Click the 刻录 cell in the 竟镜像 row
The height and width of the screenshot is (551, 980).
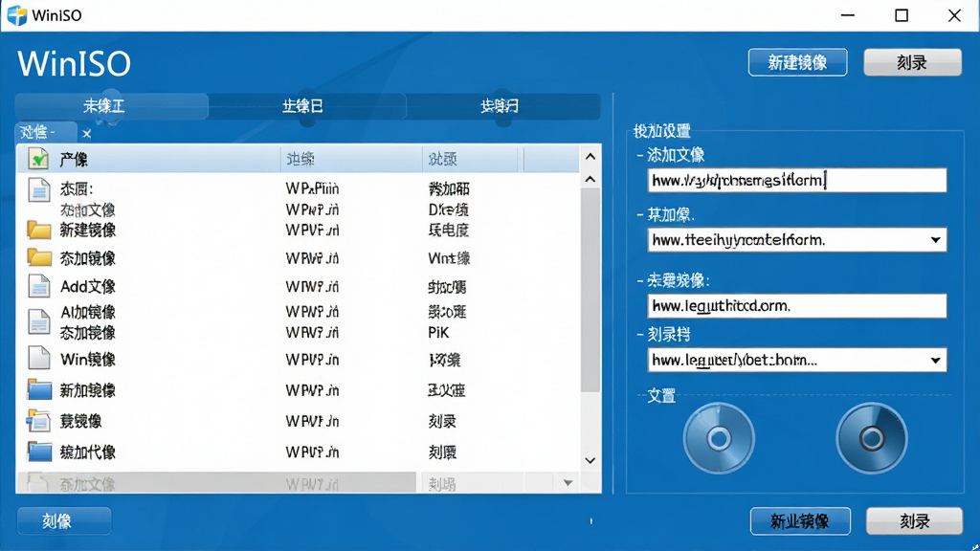click(442, 422)
